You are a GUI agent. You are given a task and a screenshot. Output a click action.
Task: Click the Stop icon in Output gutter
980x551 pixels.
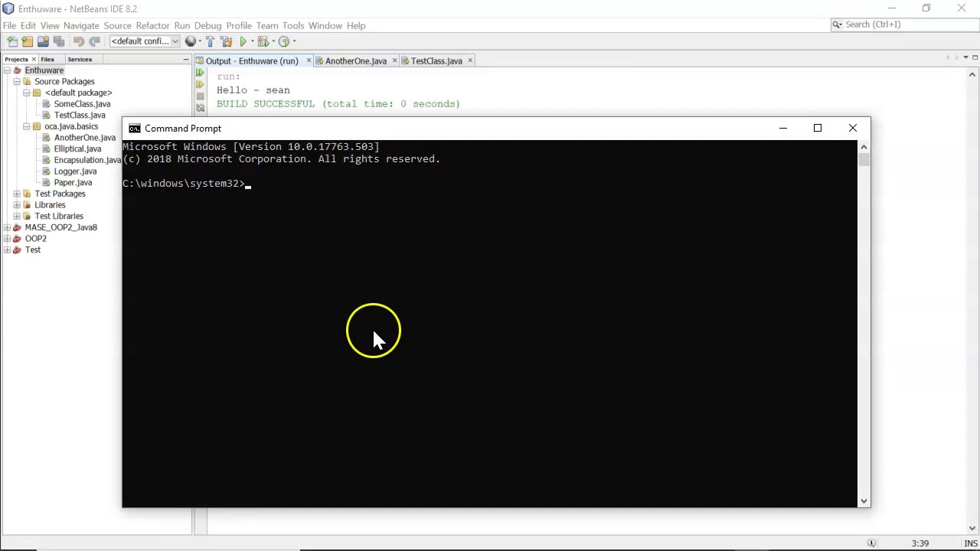click(200, 96)
